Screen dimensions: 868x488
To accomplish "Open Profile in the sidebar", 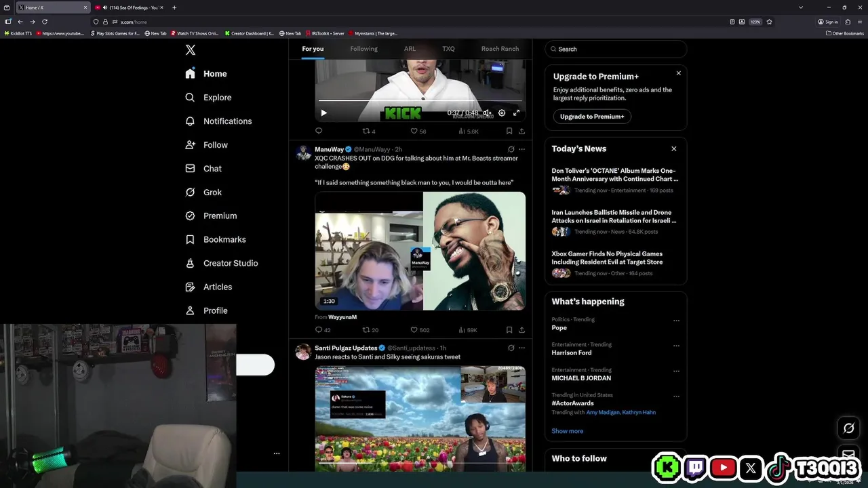I will [x=206, y=311].
